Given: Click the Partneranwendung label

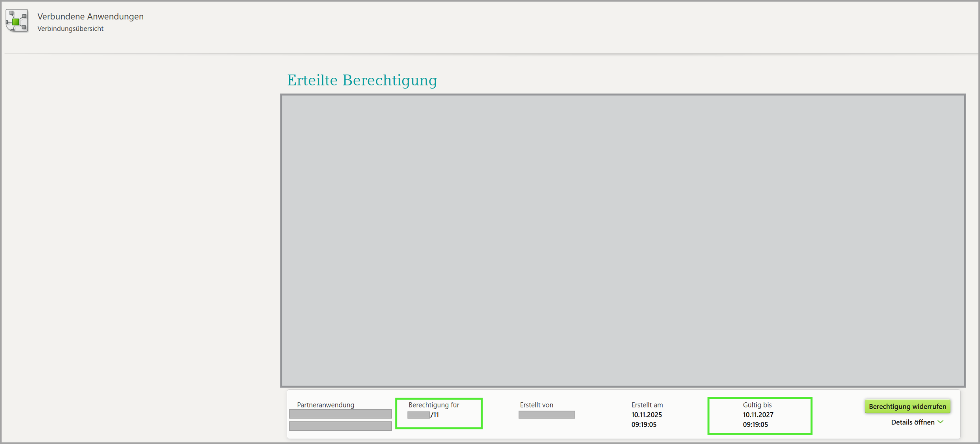Looking at the screenshot, I should 325,405.
